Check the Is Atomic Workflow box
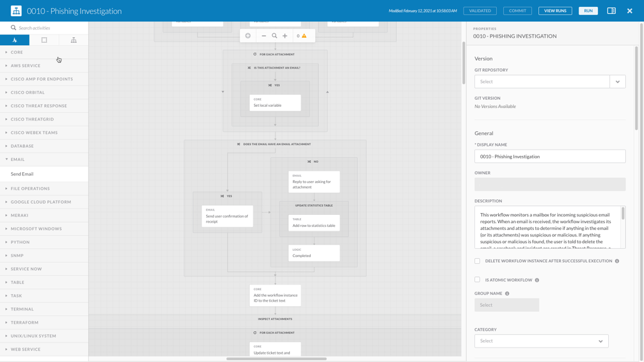This screenshot has width=644, height=362. pyautogui.click(x=477, y=280)
